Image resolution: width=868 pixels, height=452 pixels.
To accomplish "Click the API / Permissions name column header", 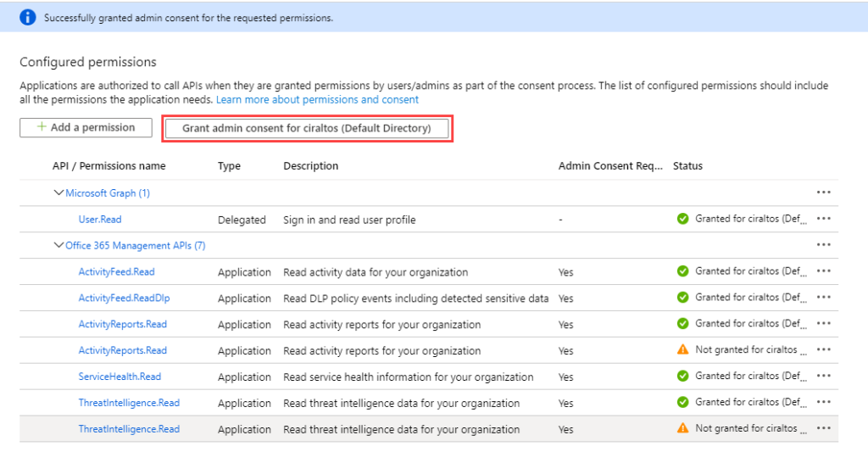I will pos(109,165).
